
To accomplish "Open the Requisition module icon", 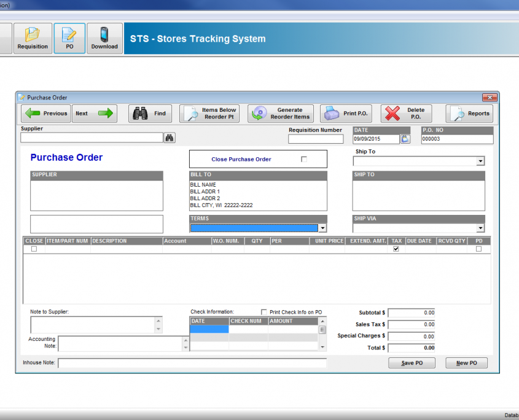I will pos(33,39).
